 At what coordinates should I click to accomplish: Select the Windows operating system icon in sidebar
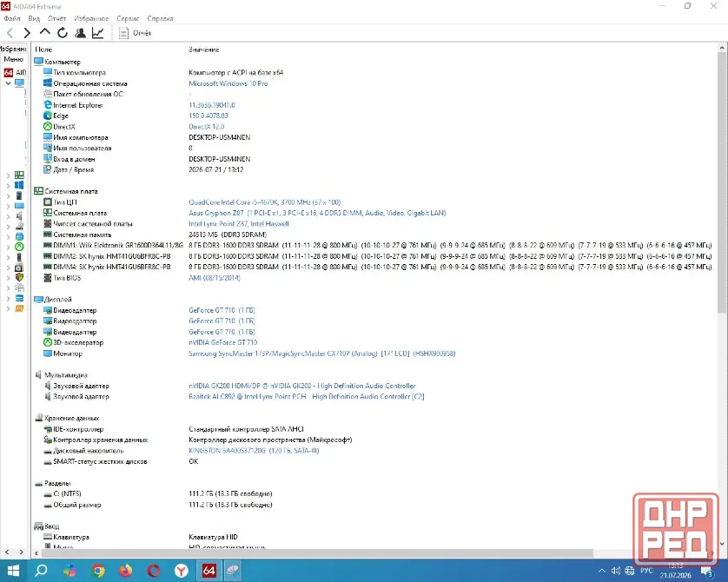[x=19, y=185]
